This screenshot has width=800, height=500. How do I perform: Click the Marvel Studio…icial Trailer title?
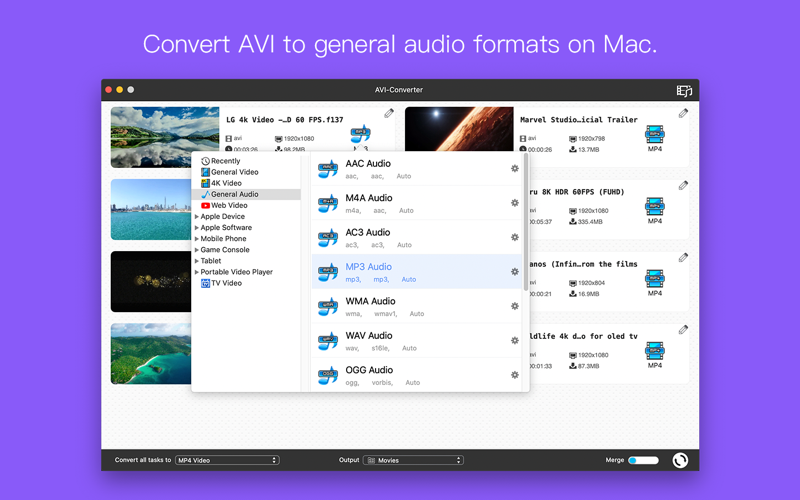[x=579, y=120]
